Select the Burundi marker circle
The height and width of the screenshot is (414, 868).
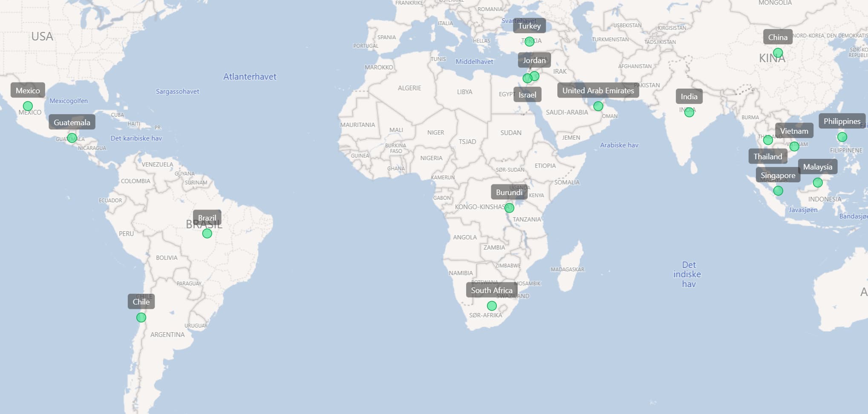tap(509, 208)
